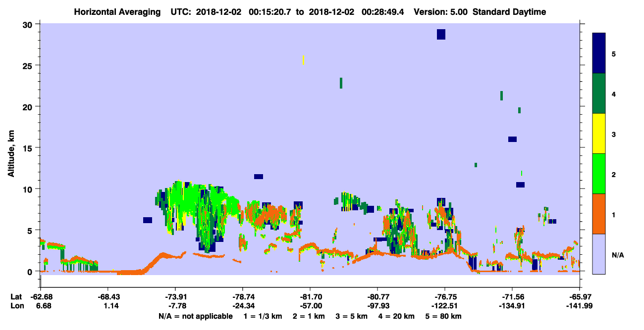The height and width of the screenshot is (330, 644).
Task: Click legend text "1 = 1/3 km"
Action: tap(263, 316)
